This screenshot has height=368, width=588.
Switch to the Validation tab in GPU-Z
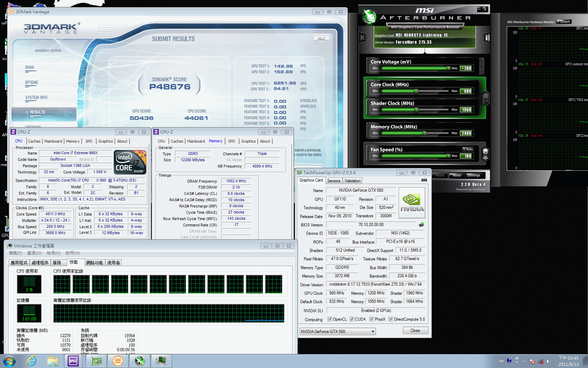pos(352,181)
